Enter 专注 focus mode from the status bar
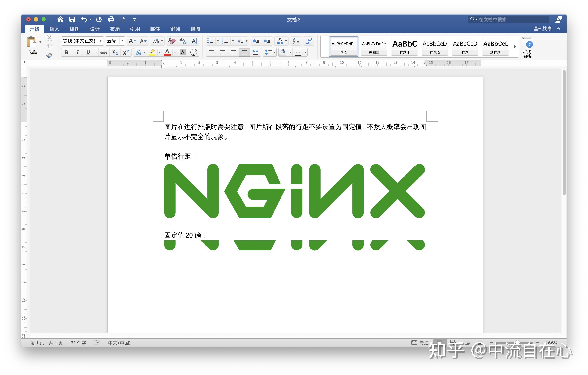588x375 pixels. pyautogui.click(x=420, y=343)
